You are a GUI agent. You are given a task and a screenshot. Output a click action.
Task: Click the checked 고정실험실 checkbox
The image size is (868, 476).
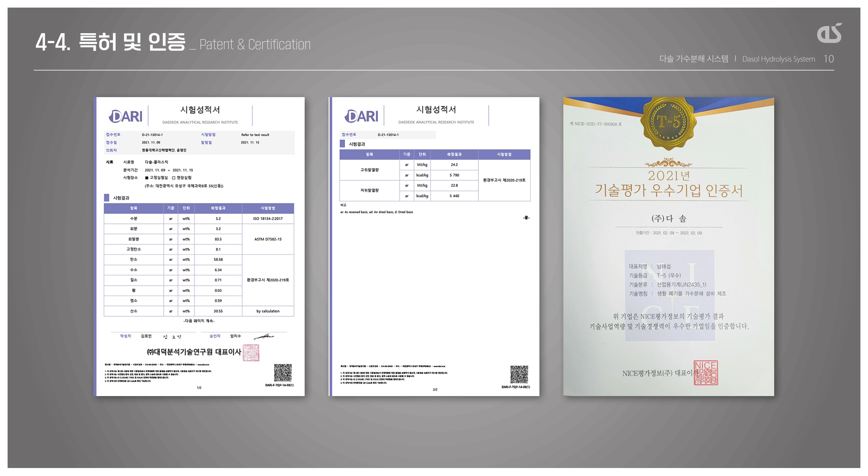pos(147,178)
